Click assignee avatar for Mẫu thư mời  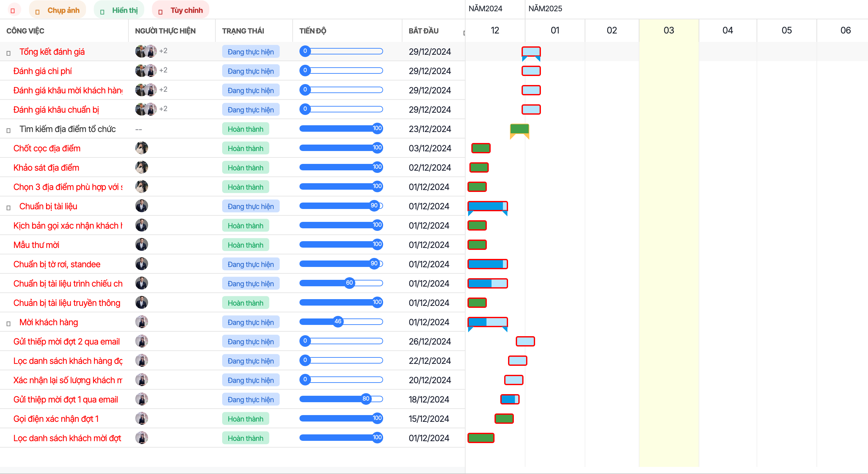tap(142, 245)
